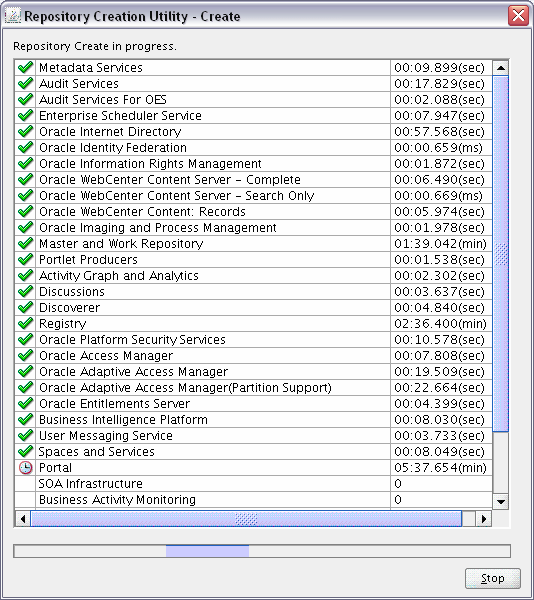Click the checkmark next to Enterprise Scheduler Service
The width and height of the screenshot is (534, 600).
[25, 116]
